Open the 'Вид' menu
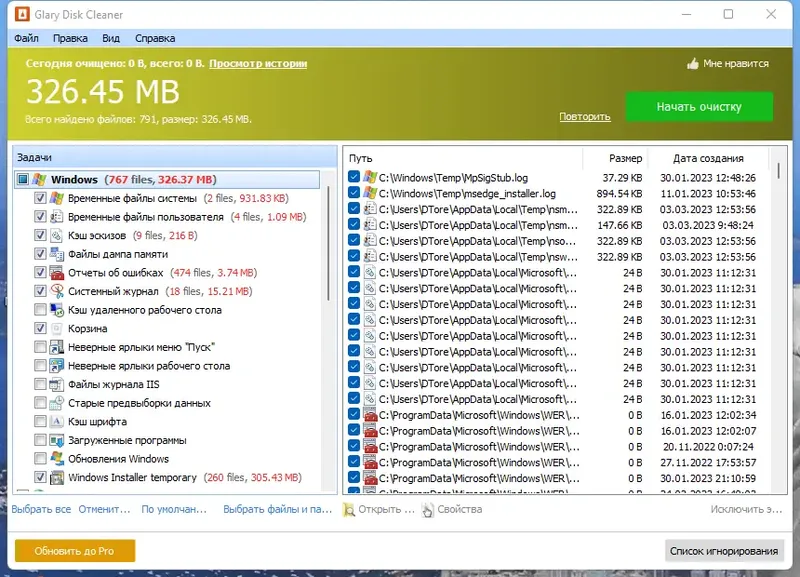 tap(111, 38)
